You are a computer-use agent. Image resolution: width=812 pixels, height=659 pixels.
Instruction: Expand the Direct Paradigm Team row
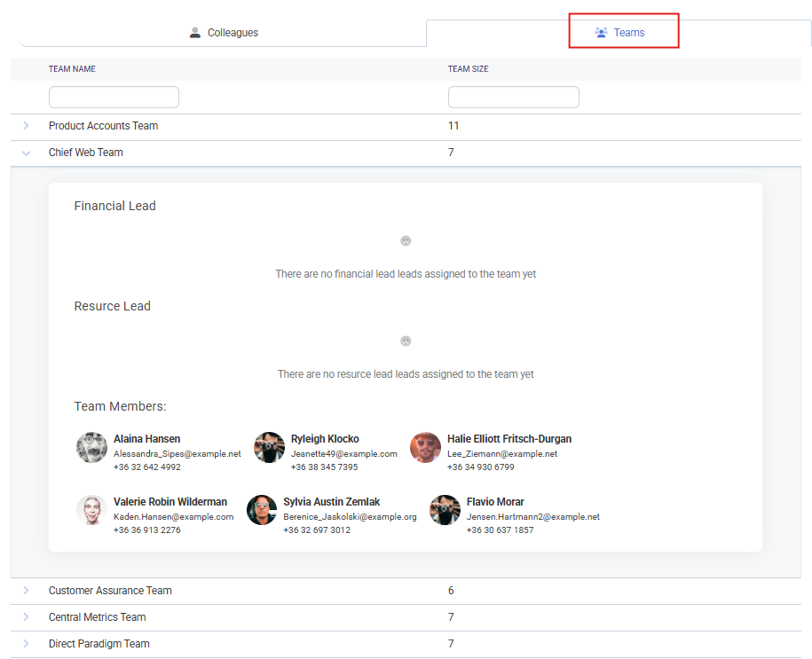click(x=26, y=644)
